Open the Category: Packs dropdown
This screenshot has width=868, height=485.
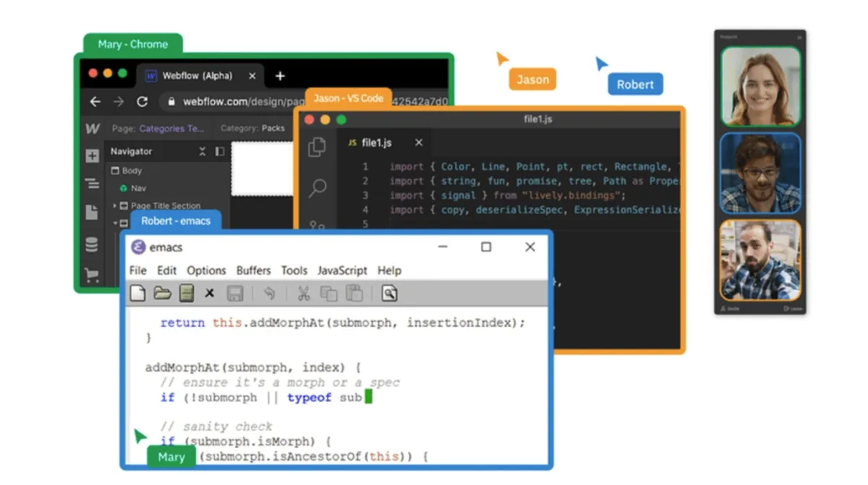252,129
